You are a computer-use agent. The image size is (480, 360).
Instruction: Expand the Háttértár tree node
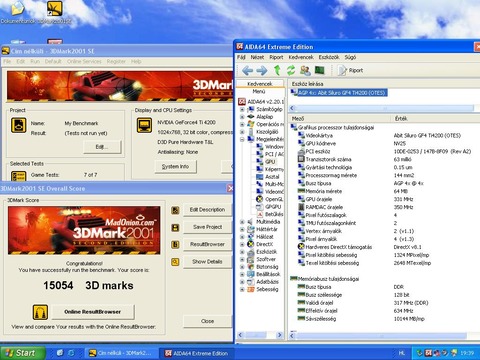[x=242, y=229]
